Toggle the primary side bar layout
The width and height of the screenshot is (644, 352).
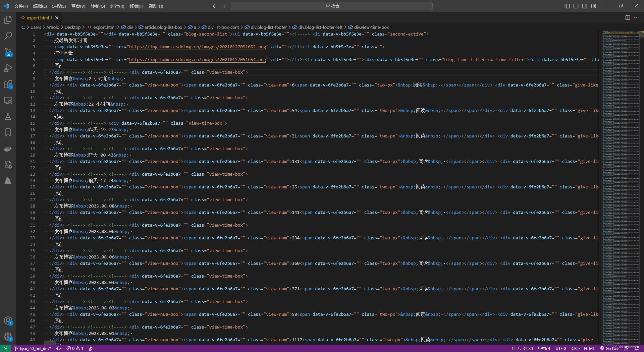click(567, 6)
